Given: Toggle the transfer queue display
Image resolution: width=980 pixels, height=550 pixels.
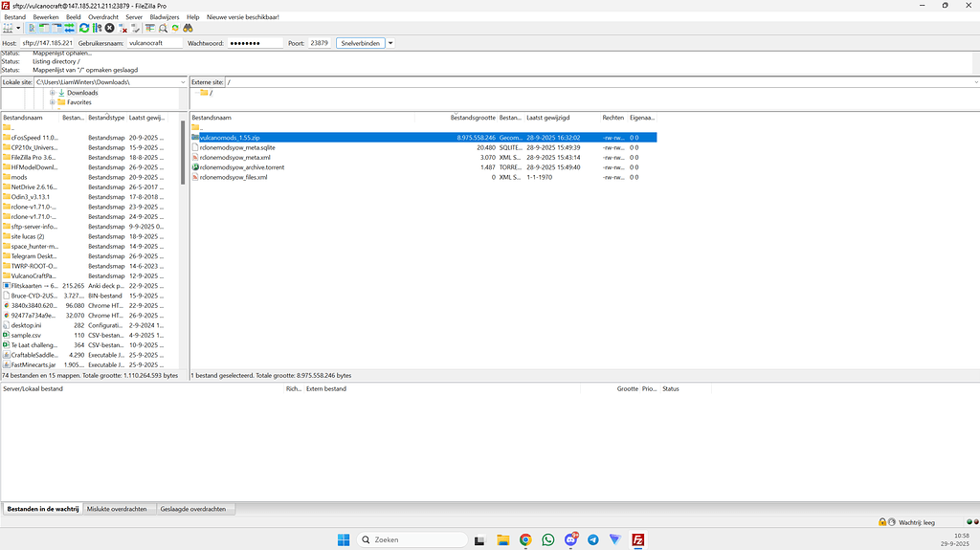Looking at the screenshot, I should (x=69, y=28).
